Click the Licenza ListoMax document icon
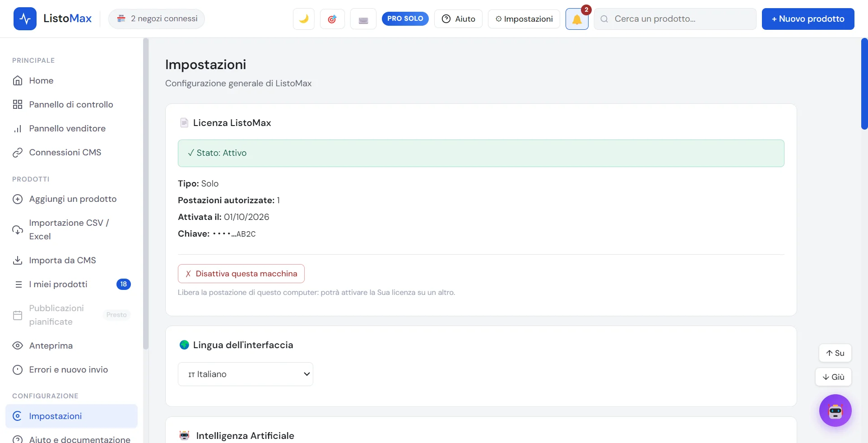This screenshot has height=443, width=868. click(184, 123)
